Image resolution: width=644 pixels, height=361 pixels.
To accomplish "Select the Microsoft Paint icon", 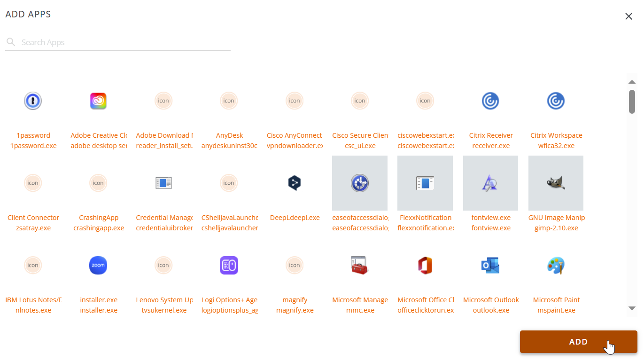I will coord(556,265).
